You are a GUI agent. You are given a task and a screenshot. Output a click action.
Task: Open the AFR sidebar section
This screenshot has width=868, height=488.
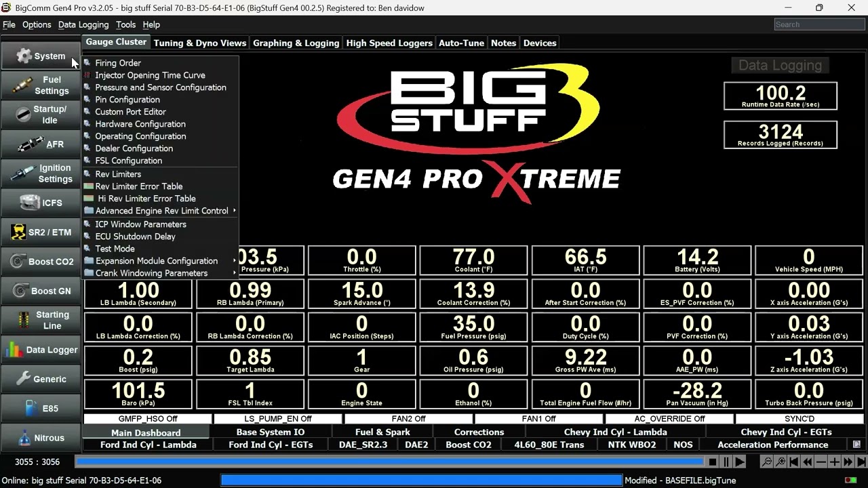click(41, 144)
